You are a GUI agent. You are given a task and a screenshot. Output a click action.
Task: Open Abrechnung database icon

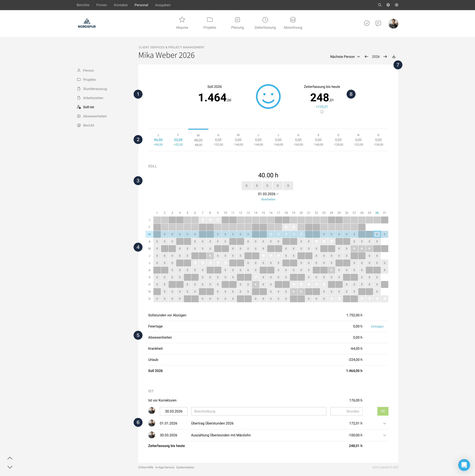tap(293, 20)
